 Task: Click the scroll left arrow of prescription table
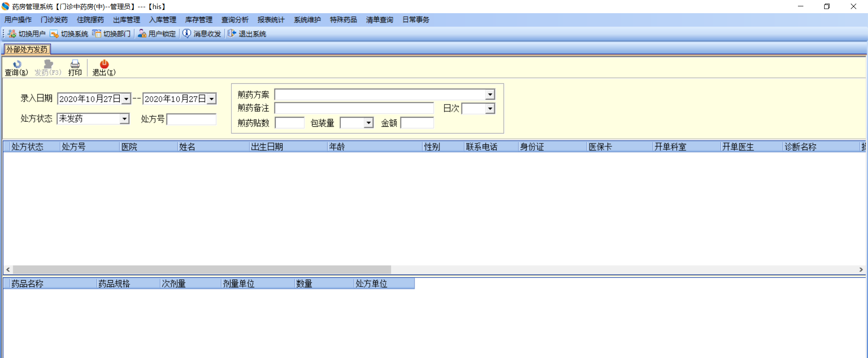pos(8,270)
